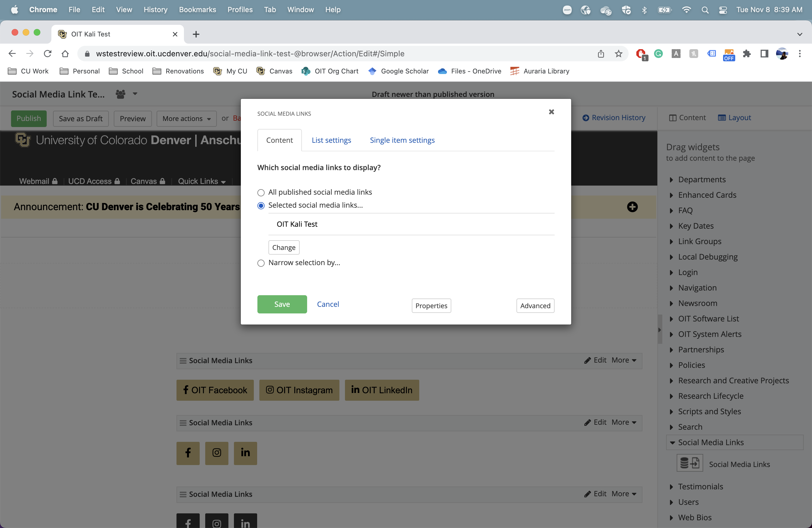Viewport: 812px width, 528px height.
Task: Click the Revision History icon
Action: tap(585, 117)
